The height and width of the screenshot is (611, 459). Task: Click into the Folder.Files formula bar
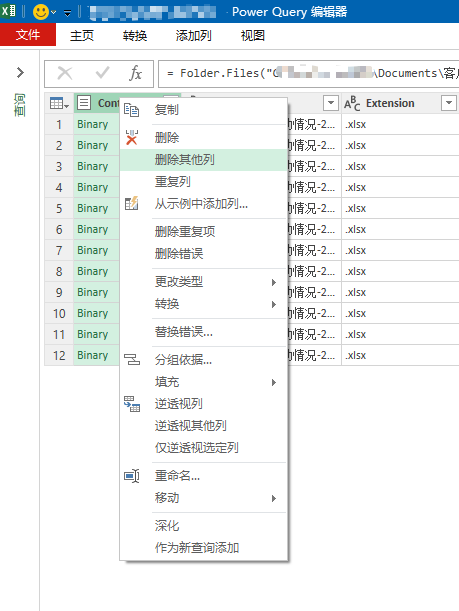coord(309,73)
